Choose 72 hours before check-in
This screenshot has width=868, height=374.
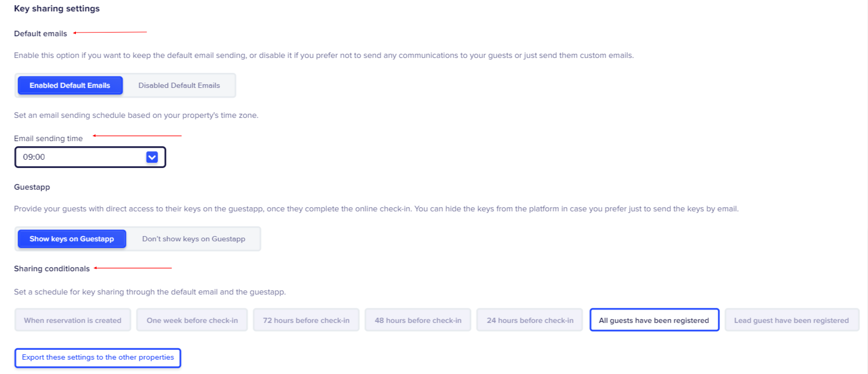tap(306, 320)
